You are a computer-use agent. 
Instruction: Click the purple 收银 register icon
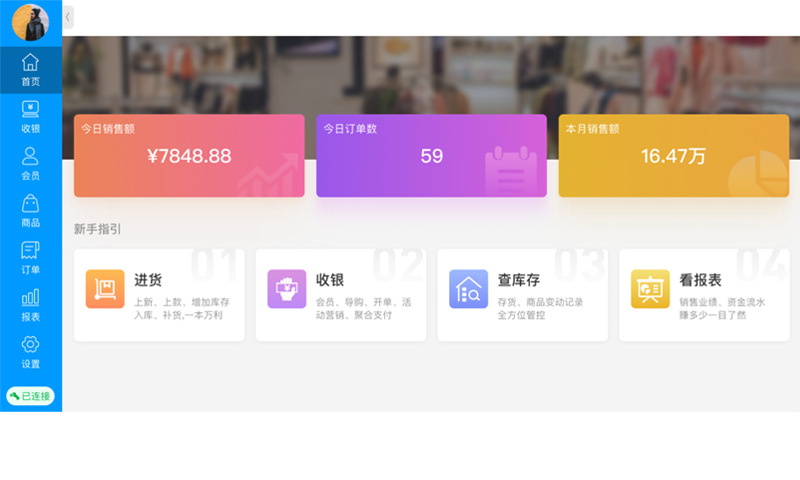[x=286, y=289]
